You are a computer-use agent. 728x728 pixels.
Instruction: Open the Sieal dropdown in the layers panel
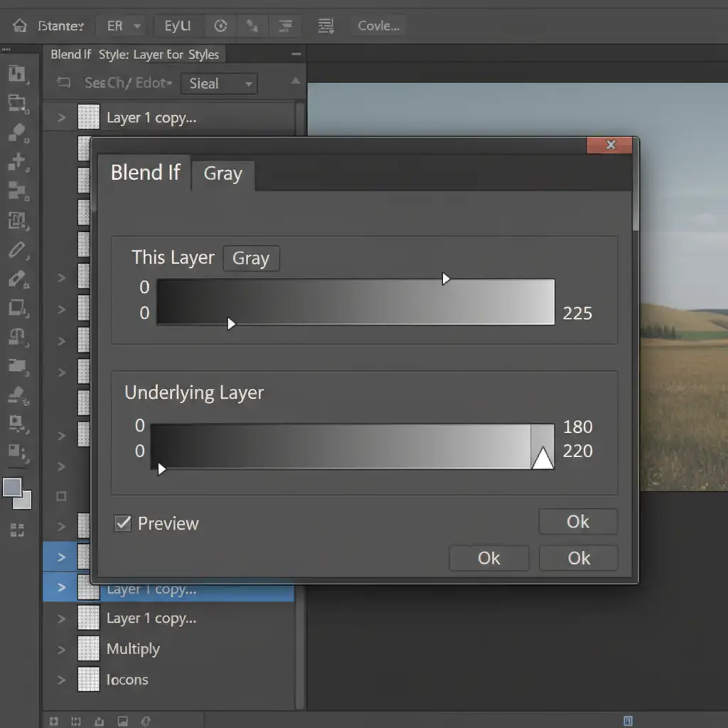tap(218, 83)
